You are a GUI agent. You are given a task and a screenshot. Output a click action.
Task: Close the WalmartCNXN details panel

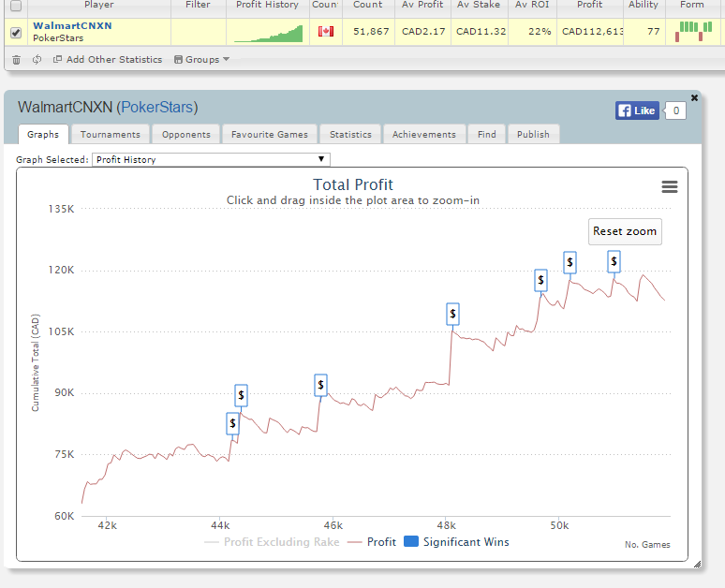pyautogui.click(x=694, y=97)
